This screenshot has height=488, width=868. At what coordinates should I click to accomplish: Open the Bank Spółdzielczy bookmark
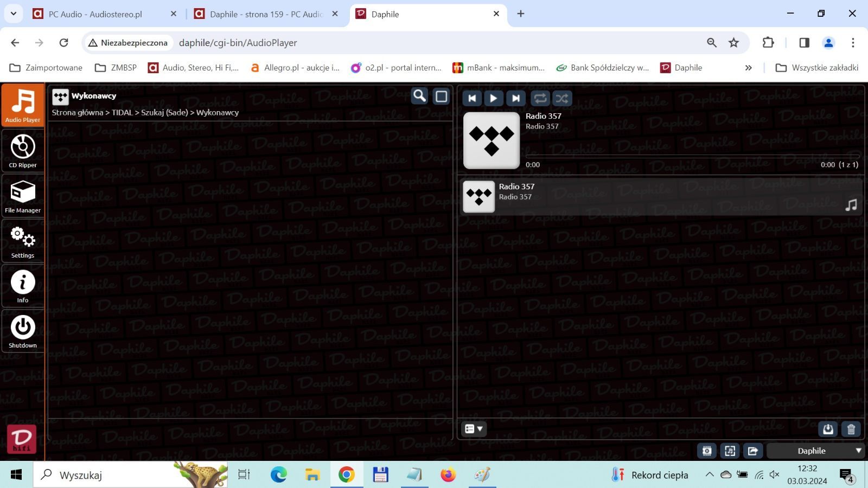tap(602, 67)
